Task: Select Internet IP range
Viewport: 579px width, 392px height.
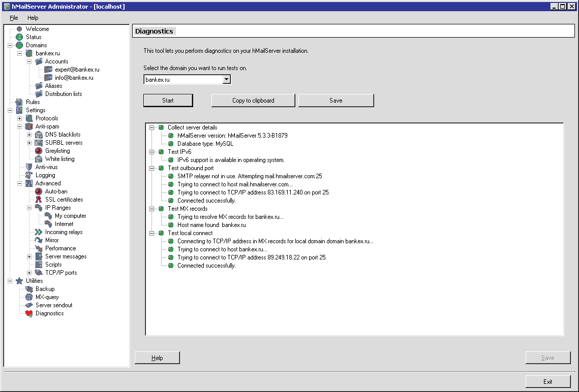Action: click(64, 224)
